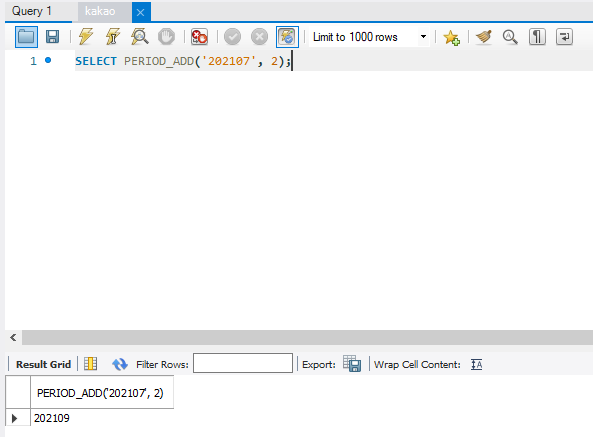Switch to the kakao tab
Viewport: 593px width, 437px height.
[x=100, y=11]
